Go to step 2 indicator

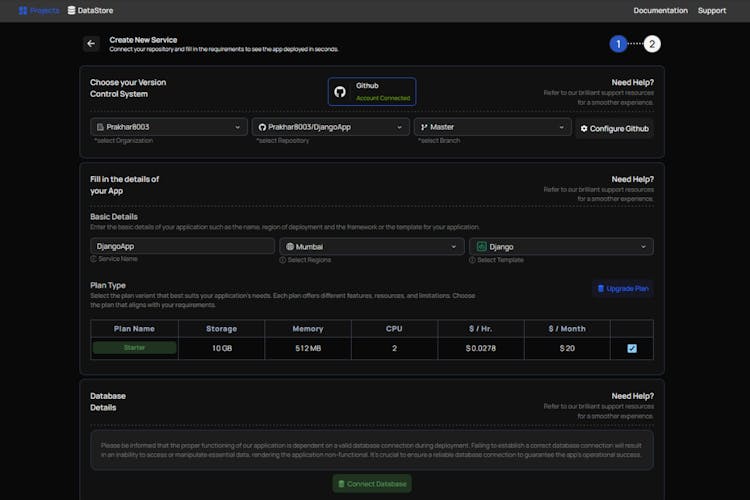click(x=651, y=44)
